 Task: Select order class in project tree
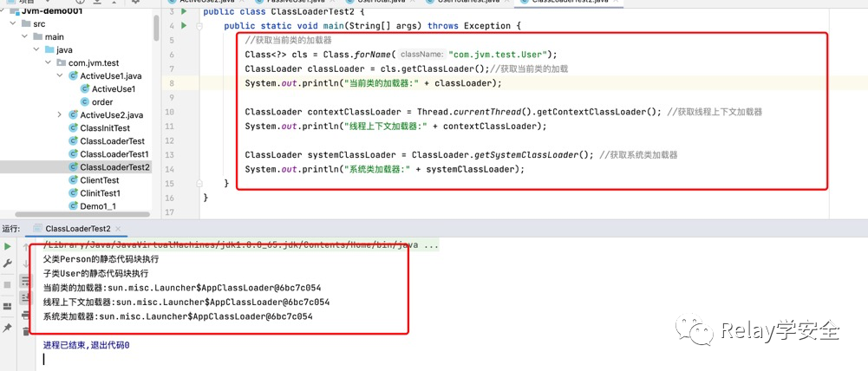(x=102, y=102)
